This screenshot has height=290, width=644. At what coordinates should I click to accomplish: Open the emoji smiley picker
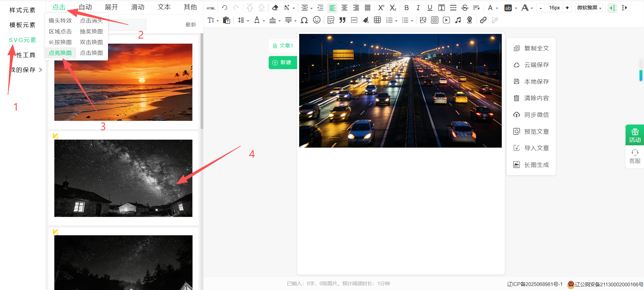pyautogui.click(x=317, y=20)
